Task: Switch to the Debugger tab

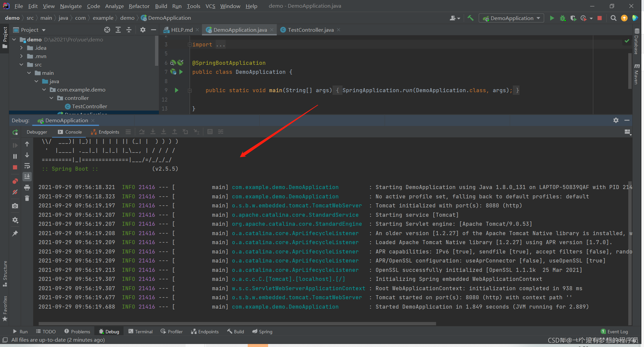Action: tap(37, 132)
